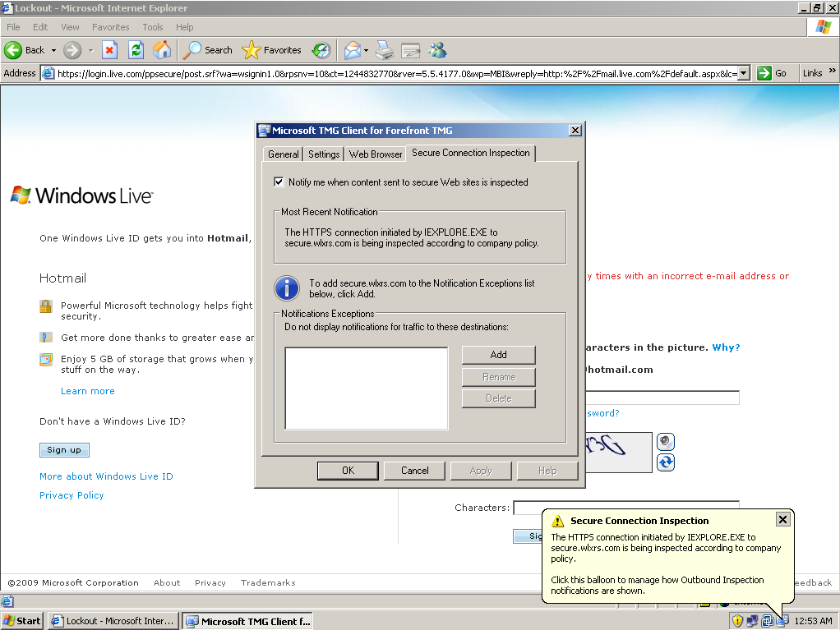
Task: Expand the Links toolbar chevron
Action: tap(832, 71)
